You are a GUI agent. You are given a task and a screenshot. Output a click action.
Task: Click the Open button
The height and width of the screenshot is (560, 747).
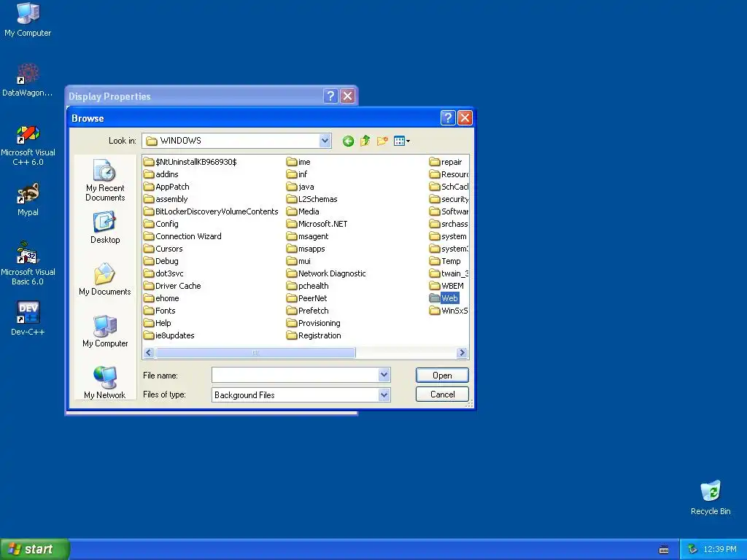click(442, 376)
